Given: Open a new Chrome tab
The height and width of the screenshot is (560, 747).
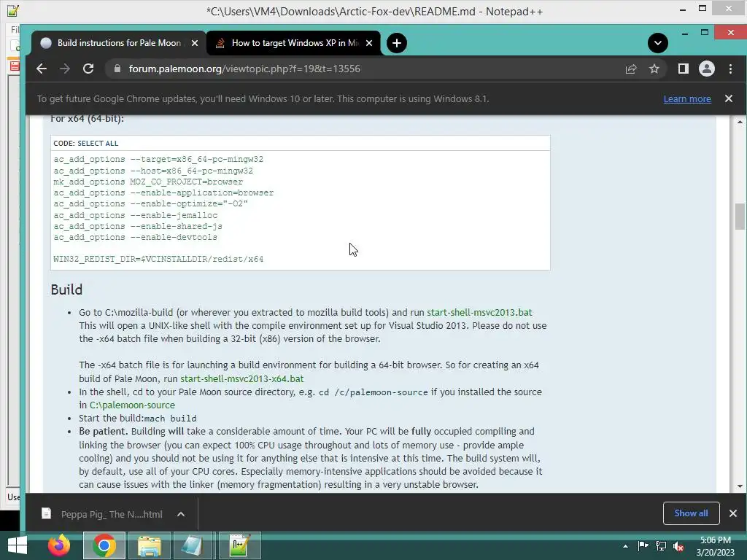Looking at the screenshot, I should click(x=396, y=43).
